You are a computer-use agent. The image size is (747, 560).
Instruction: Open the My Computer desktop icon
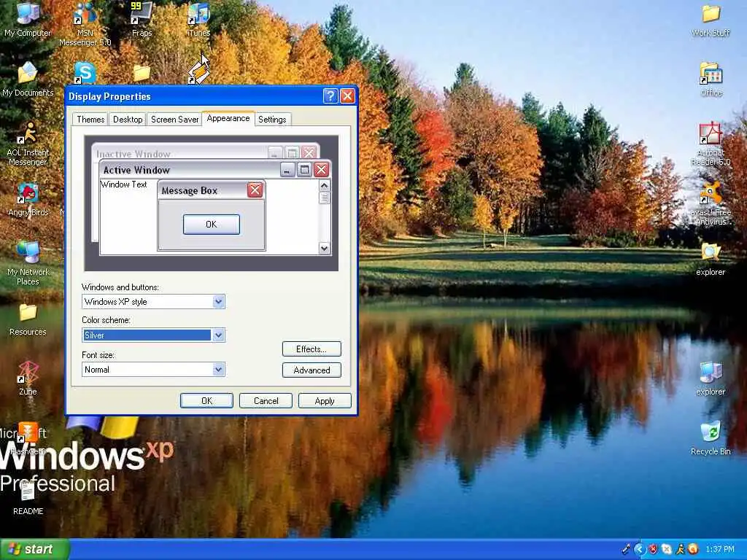[28, 19]
